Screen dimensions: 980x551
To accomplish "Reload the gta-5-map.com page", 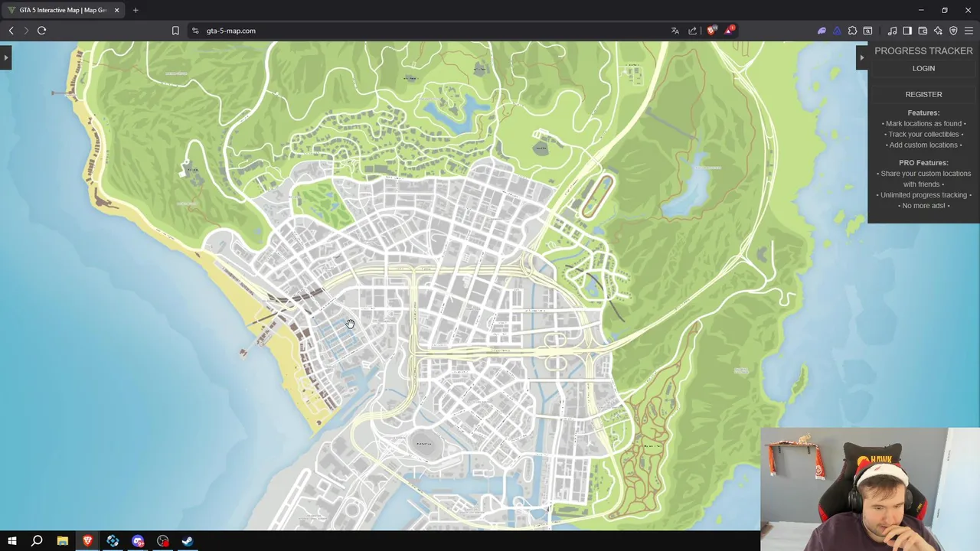I will point(42,31).
